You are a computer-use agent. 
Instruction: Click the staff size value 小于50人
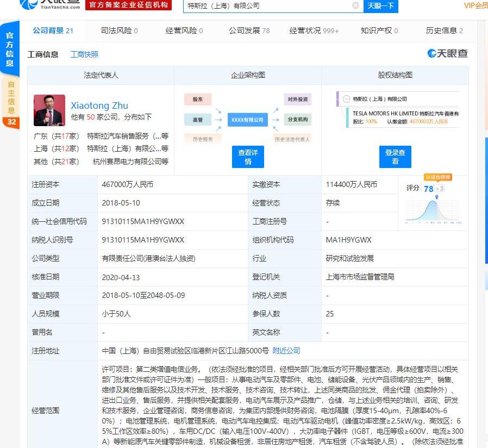[x=116, y=314]
